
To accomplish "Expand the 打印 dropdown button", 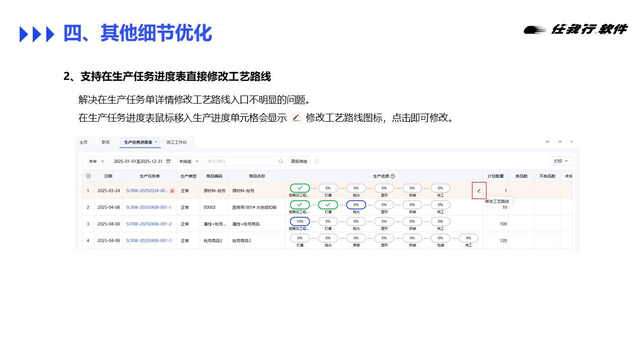I will click(560, 161).
